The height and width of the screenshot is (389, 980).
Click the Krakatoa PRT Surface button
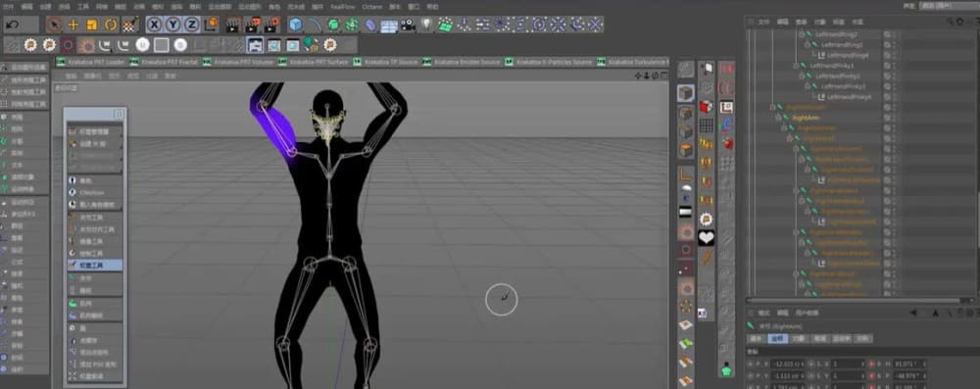(x=314, y=62)
